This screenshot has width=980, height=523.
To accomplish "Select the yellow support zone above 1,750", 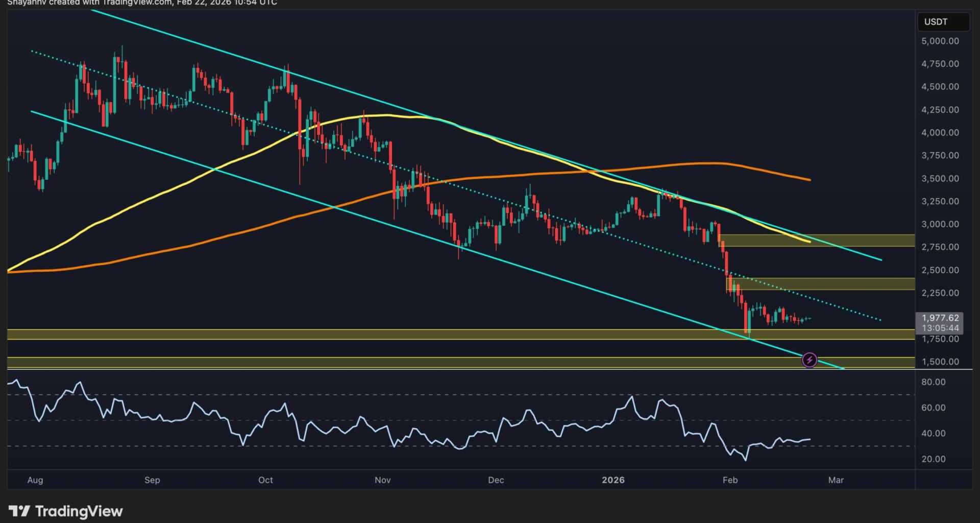I will point(459,335).
